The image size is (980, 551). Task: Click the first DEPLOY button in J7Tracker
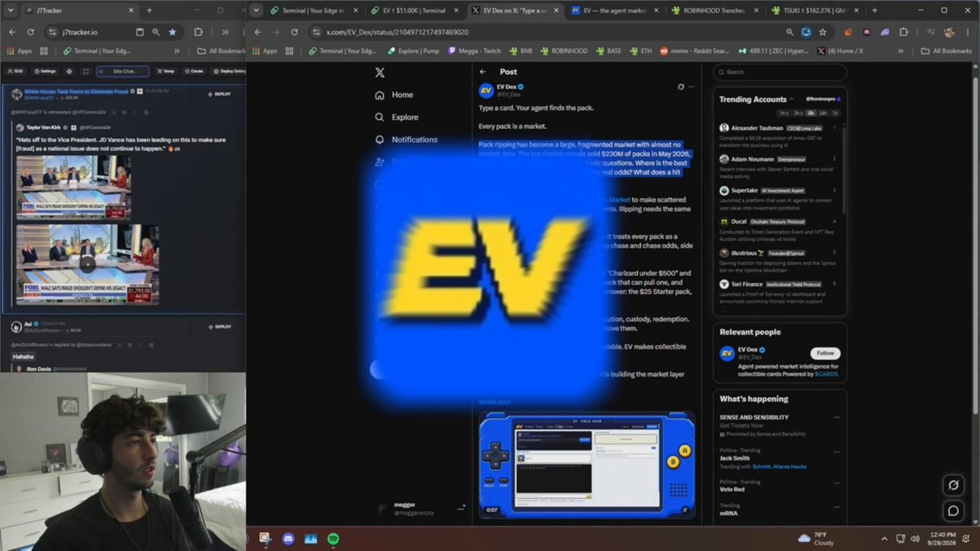click(221, 94)
